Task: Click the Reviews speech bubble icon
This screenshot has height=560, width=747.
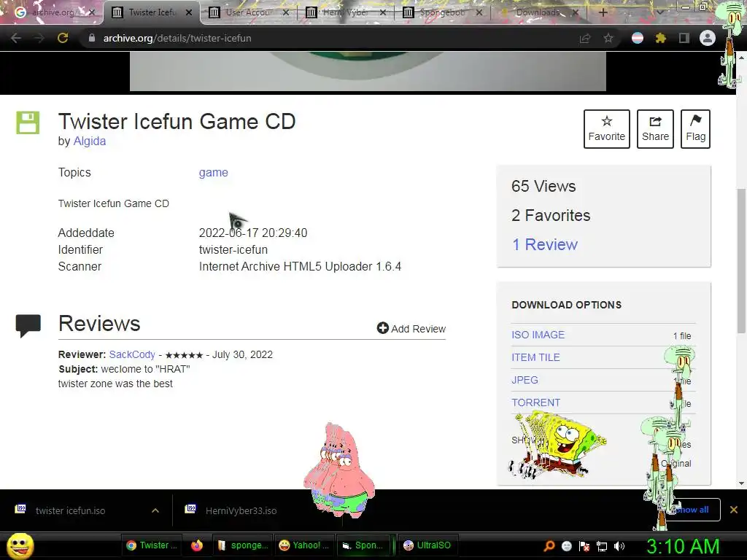Action: coord(28,326)
